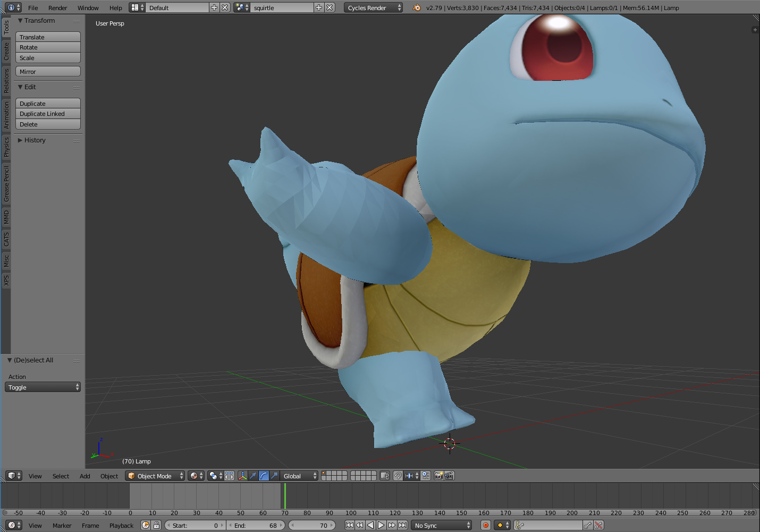Open the Info editor type selector icon
Image resolution: width=760 pixels, height=532 pixels.
14,7
